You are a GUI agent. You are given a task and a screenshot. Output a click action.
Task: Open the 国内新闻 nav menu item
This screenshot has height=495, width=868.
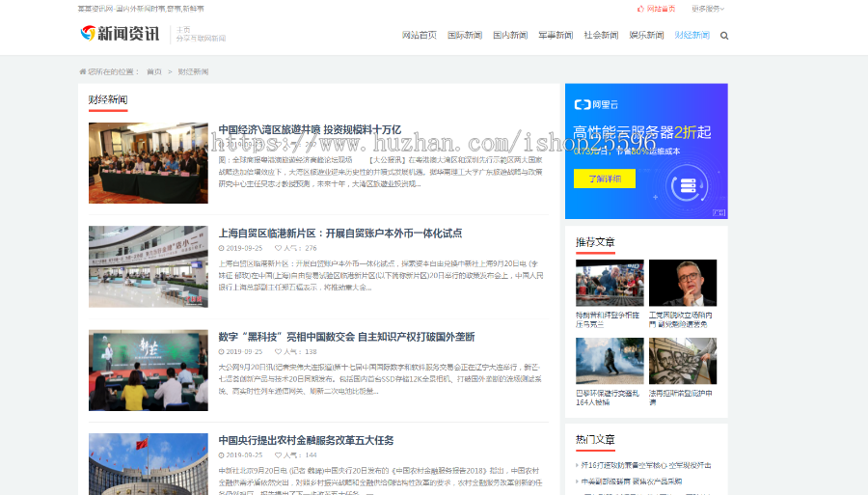pos(510,36)
